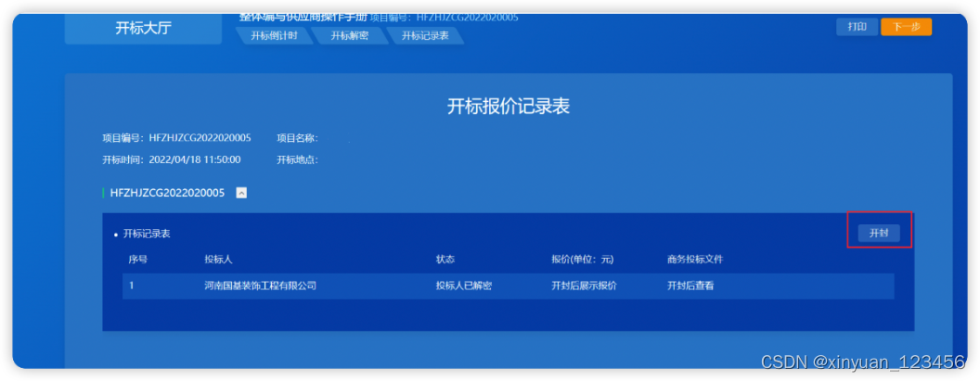The height and width of the screenshot is (381, 980).
Task: Click the 开标时间 2022/04/18 11:50:00 text
Action: (x=172, y=159)
